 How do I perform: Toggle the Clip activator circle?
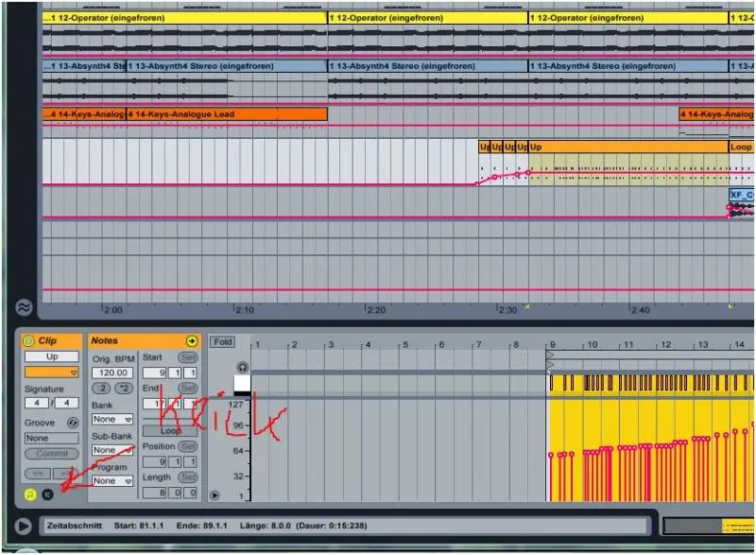[28, 340]
